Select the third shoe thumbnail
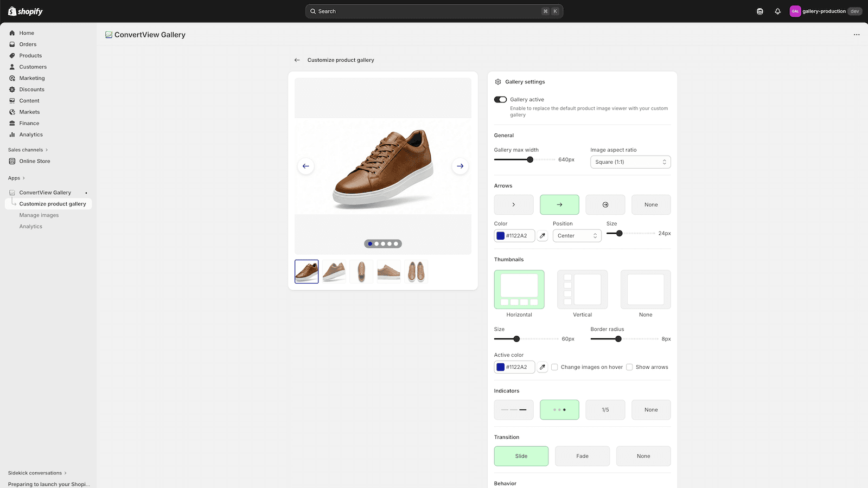 pos(361,272)
